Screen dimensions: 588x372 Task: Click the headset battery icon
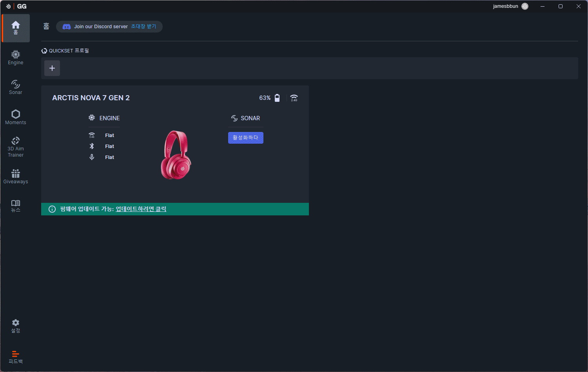(x=277, y=98)
